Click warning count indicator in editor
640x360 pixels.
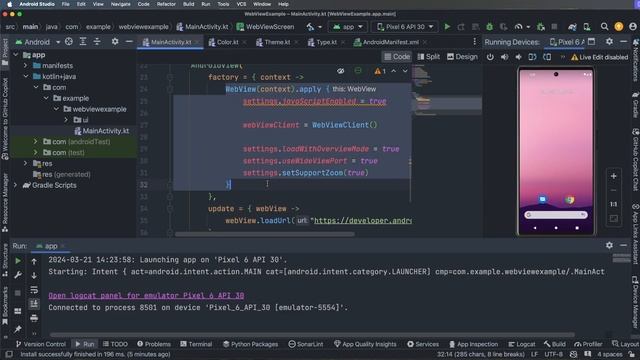point(380,71)
